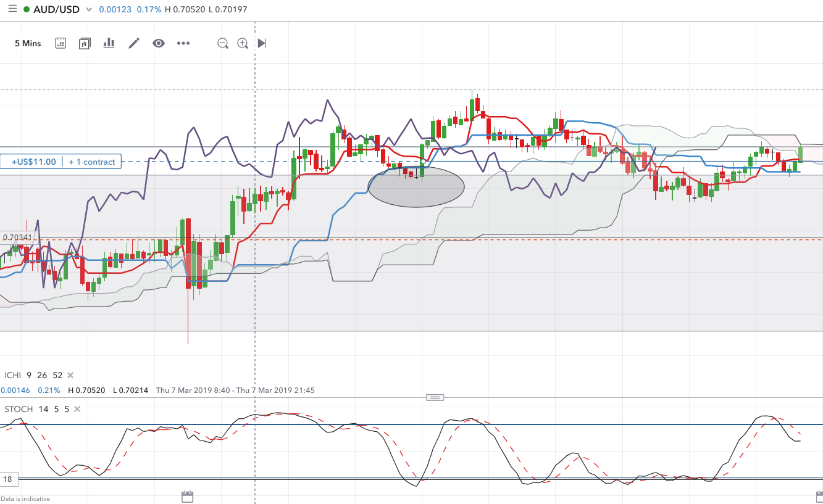
Task: Grab the stochastic panel divider handle
Action: click(435, 397)
